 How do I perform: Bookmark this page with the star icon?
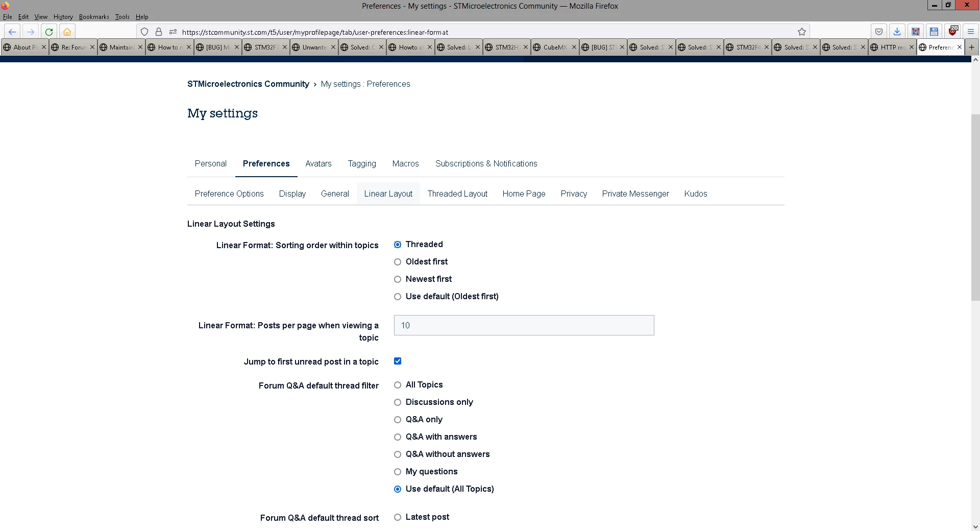click(802, 32)
